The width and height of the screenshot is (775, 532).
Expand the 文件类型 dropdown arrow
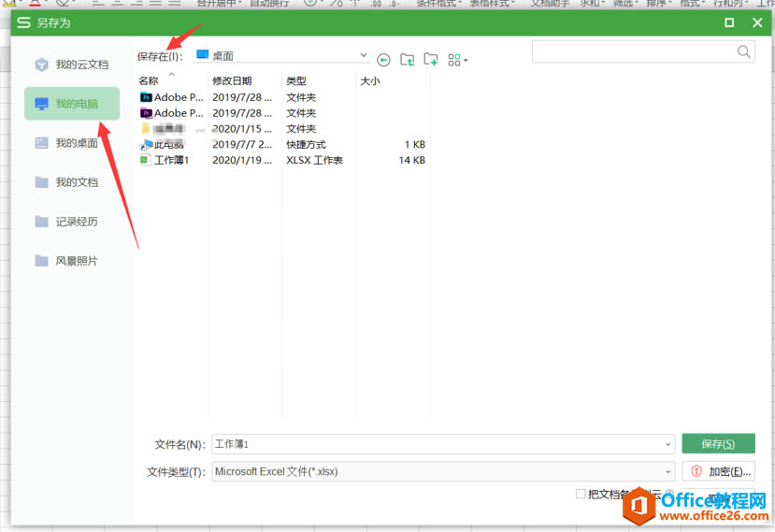667,471
